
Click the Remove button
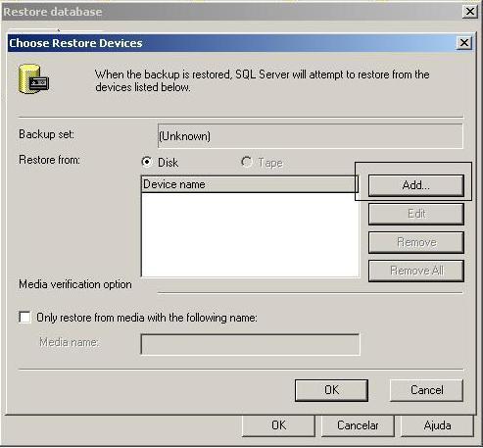pyautogui.click(x=416, y=242)
